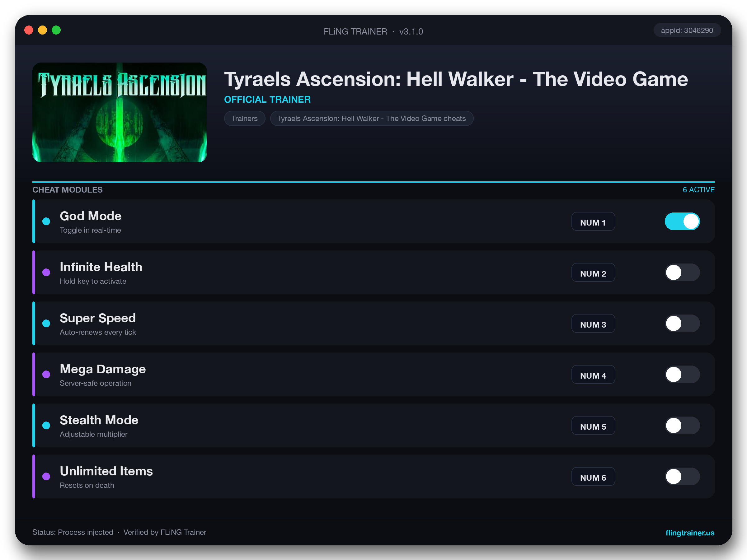Viewport: 747px width, 560px height.
Task: Click the purple status dot beside Unlimited Items
Action: pos(46,476)
